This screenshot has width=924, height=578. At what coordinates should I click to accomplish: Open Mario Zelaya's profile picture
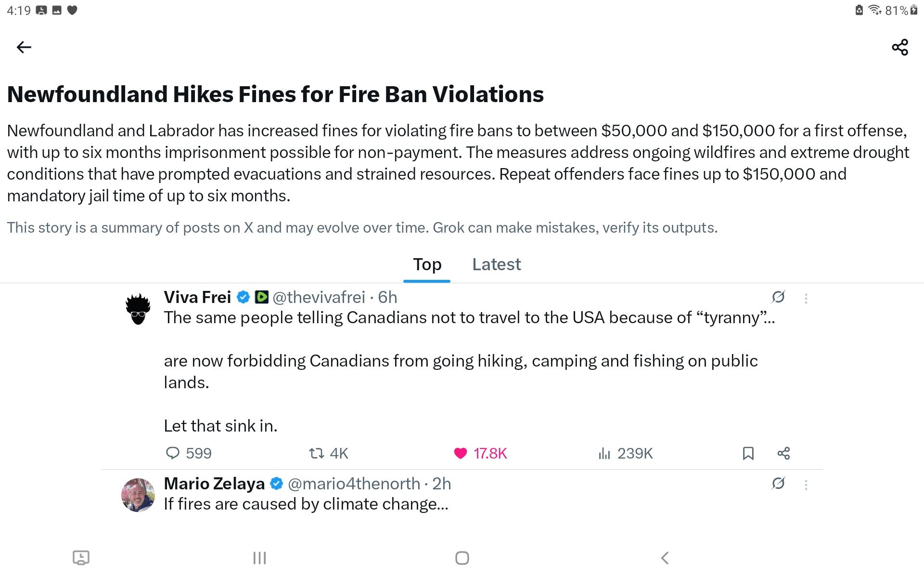(138, 495)
